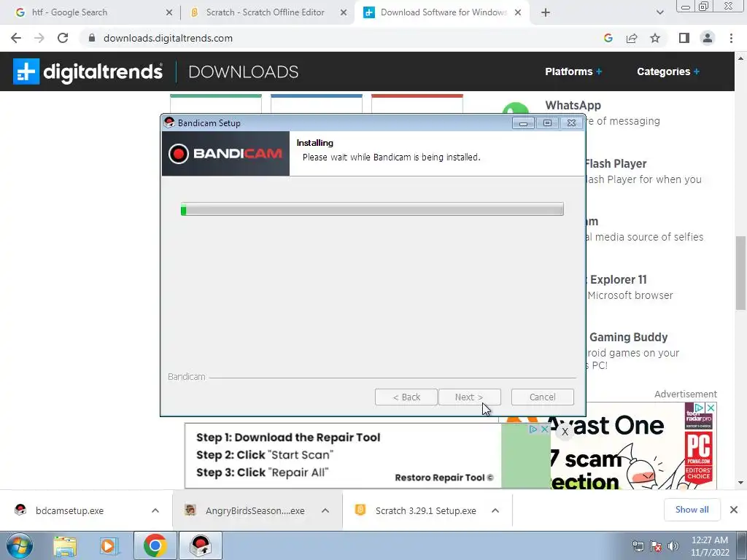
Task: Open the Explorer 11 listing
Action: point(618,279)
